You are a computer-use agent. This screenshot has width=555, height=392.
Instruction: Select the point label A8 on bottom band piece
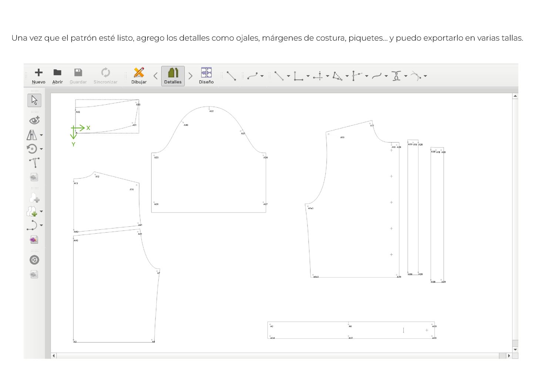tap(350, 326)
